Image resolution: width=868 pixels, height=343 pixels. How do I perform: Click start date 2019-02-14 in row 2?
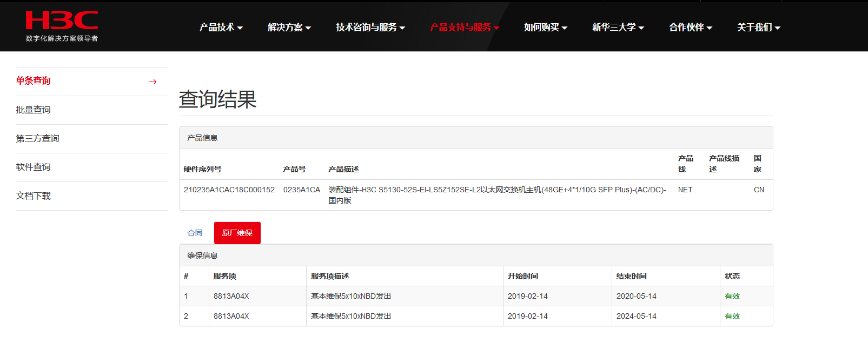(x=528, y=316)
